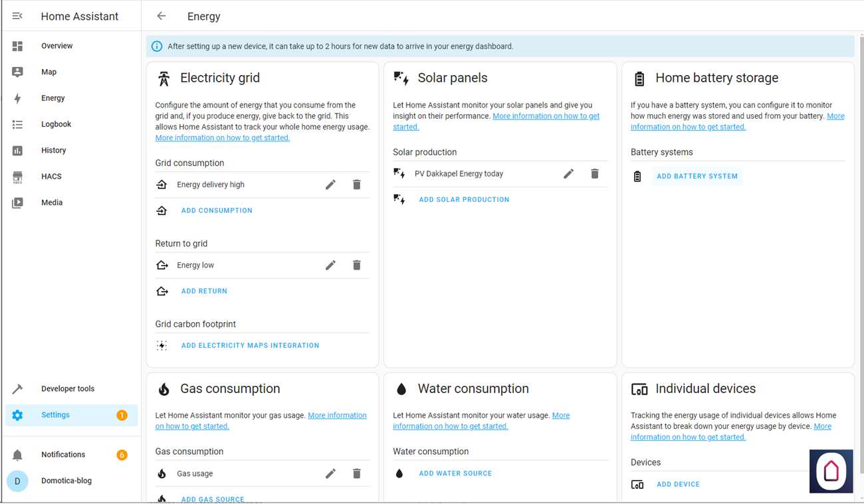Delete PV Dakkapel Energy today source

pos(595,174)
